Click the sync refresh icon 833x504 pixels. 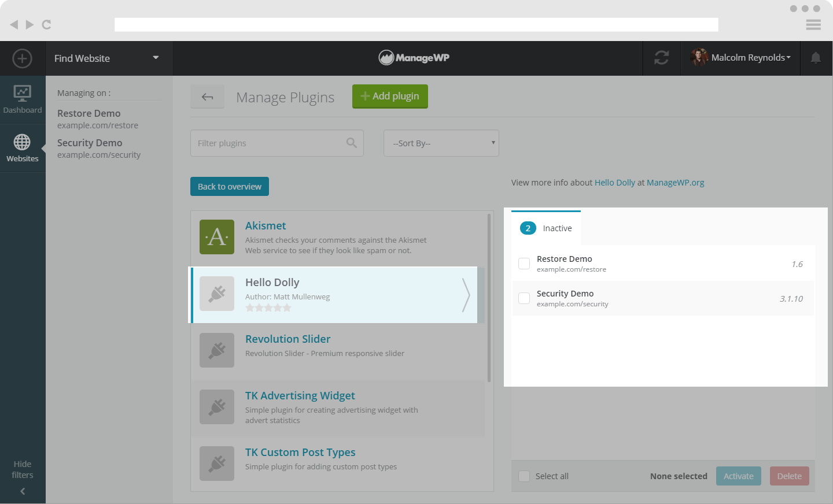[662, 58]
